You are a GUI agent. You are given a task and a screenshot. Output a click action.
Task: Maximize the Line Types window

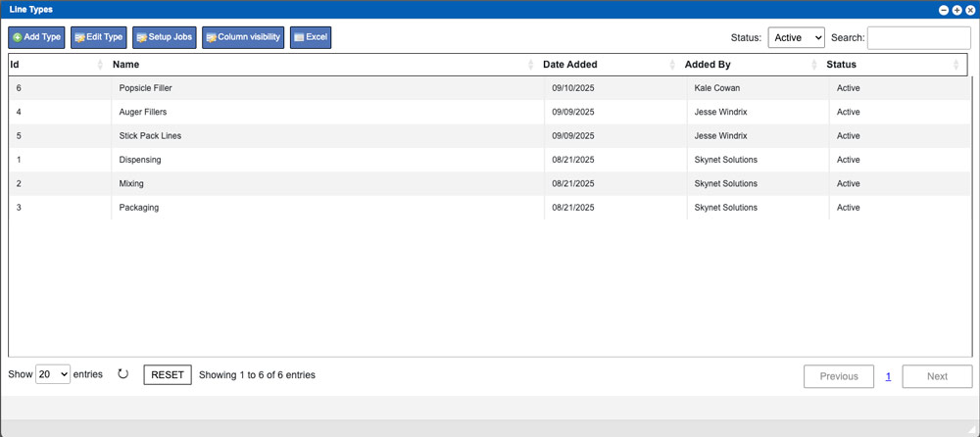956,10
